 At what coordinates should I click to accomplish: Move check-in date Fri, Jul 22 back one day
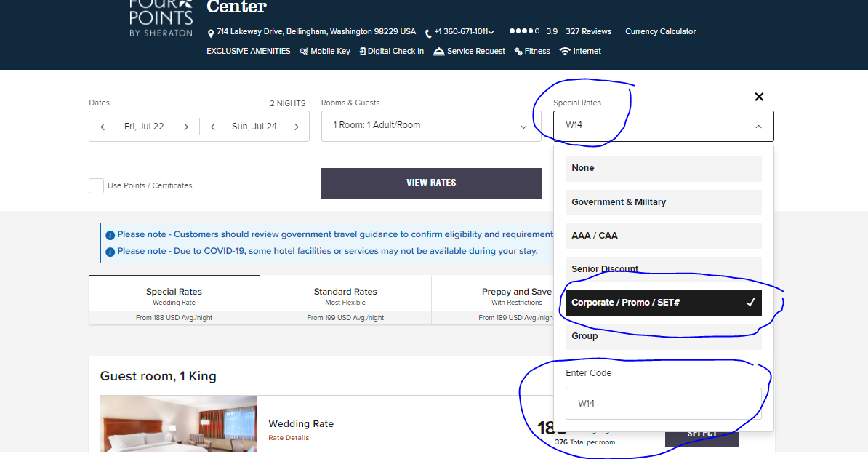tap(103, 127)
